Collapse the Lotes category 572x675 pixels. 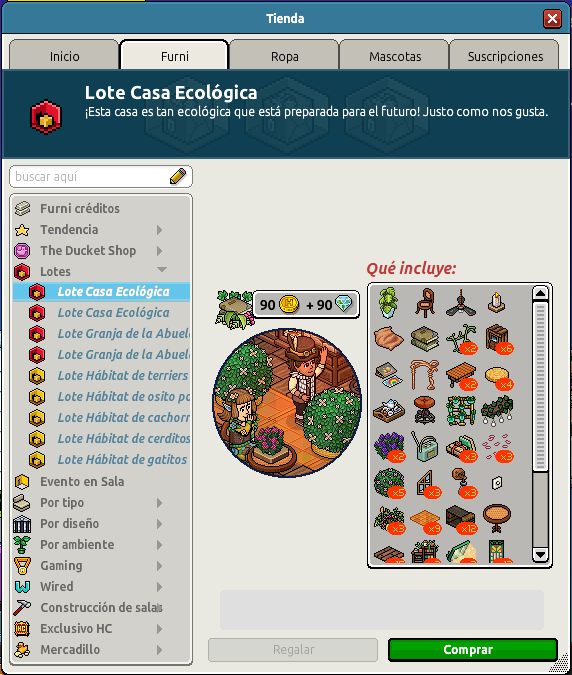(162, 270)
